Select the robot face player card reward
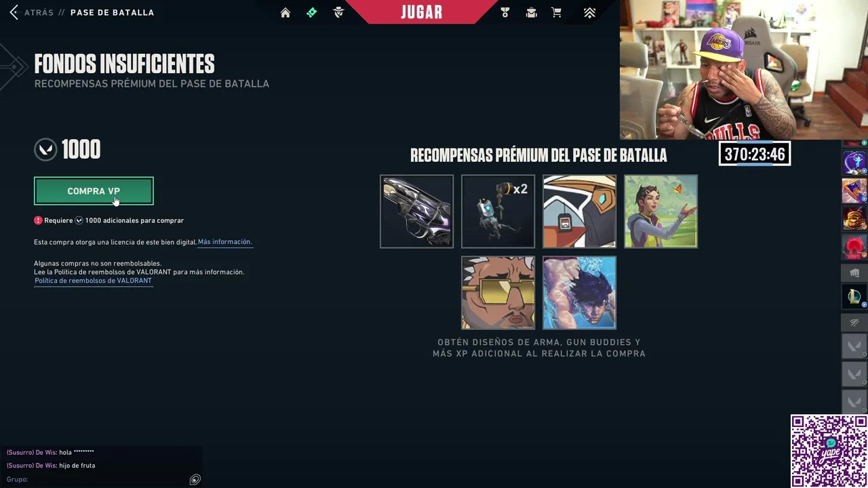The height and width of the screenshot is (488, 868). (x=579, y=211)
